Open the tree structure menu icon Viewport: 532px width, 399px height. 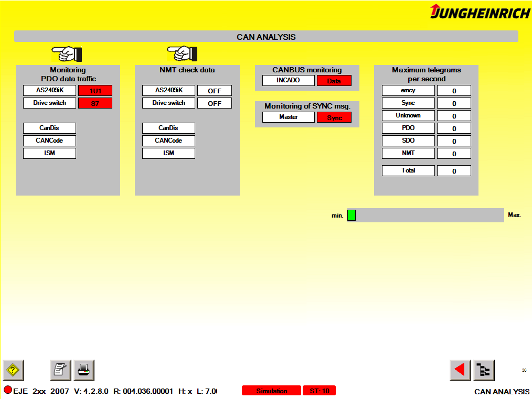coord(484,370)
